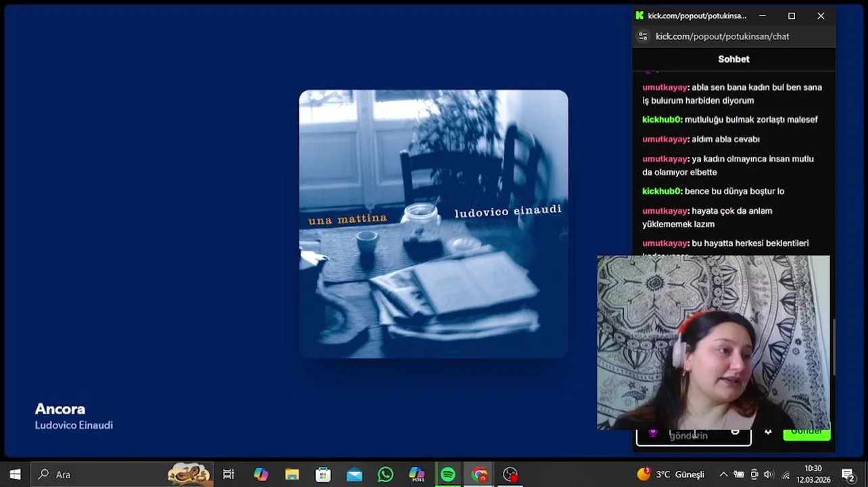
Task: Open the OBS recording app in taskbar
Action: tap(510, 474)
